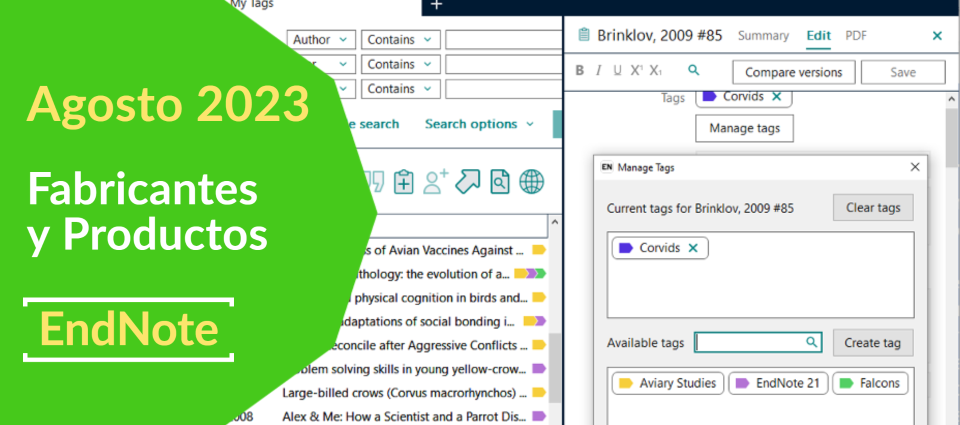Click yellow tag next to Avian Vaccines row
Image resolution: width=960 pixels, height=425 pixels.
coord(539,250)
